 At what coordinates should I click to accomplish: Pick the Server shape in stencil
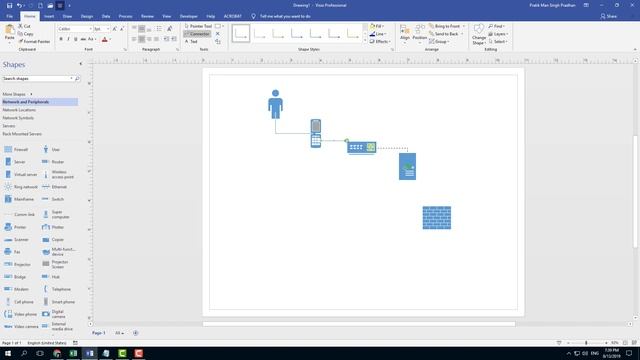pos(15,162)
